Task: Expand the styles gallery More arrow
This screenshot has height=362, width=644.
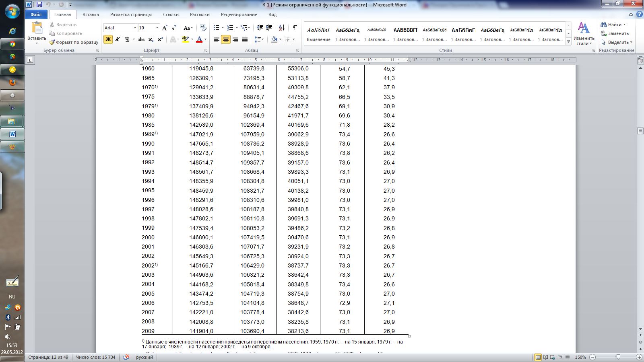Action: (568, 41)
